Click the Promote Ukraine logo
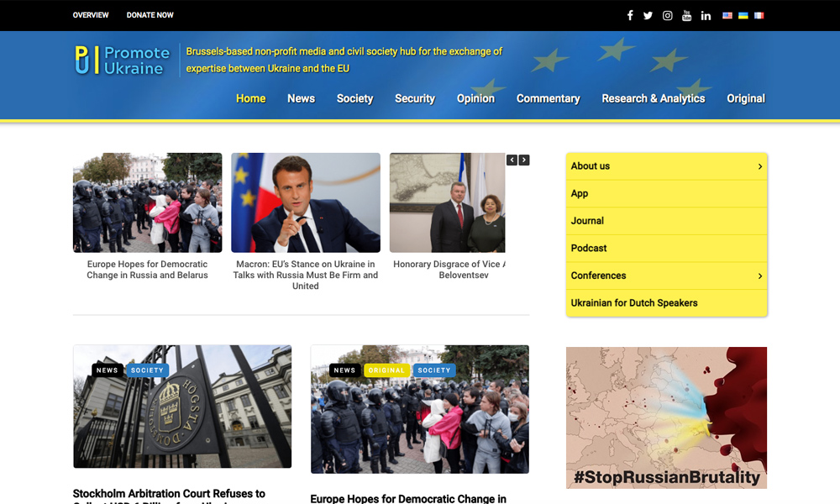The height and width of the screenshot is (504, 840). tap(123, 60)
